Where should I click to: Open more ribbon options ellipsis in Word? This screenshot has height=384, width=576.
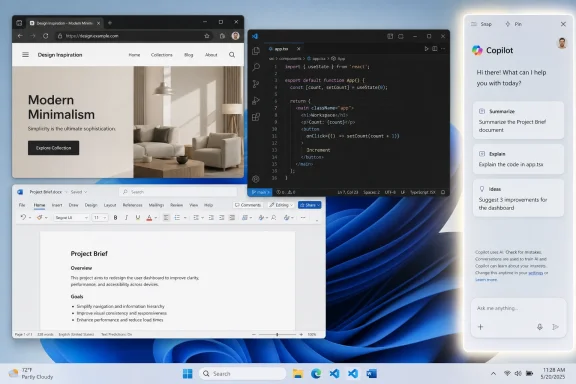(x=303, y=218)
